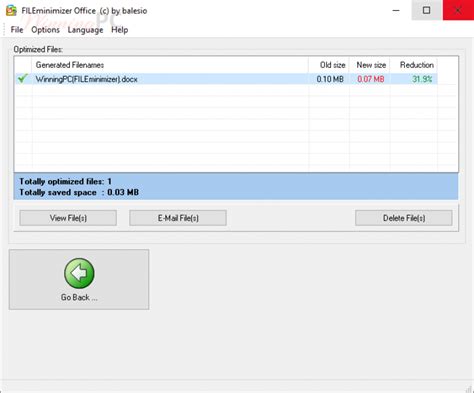474x393 pixels.
Task: Click the 0.10 MB old size value
Action: (x=330, y=79)
